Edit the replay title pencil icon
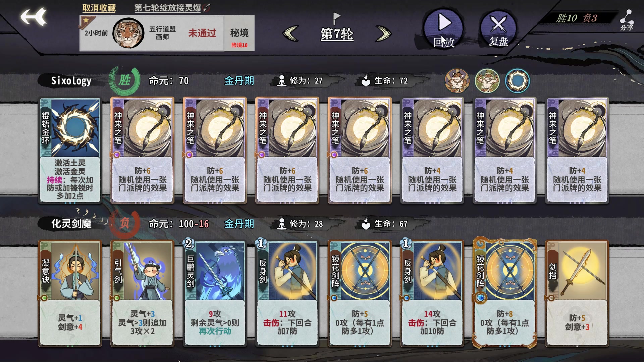The height and width of the screenshot is (362, 644). pyautogui.click(x=207, y=7)
